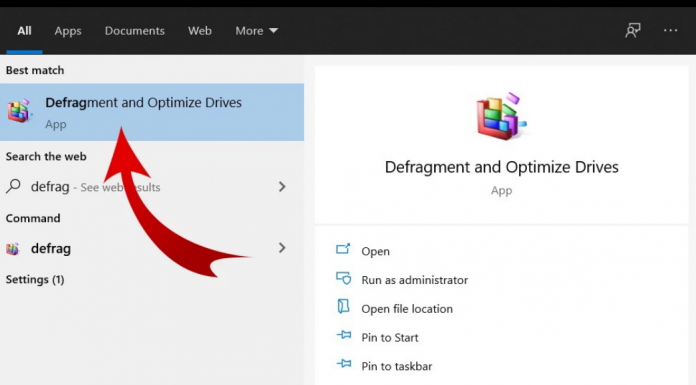Viewport: 696px width, 385px height.
Task: Click the Run as administrator shield icon
Action: tap(344, 278)
